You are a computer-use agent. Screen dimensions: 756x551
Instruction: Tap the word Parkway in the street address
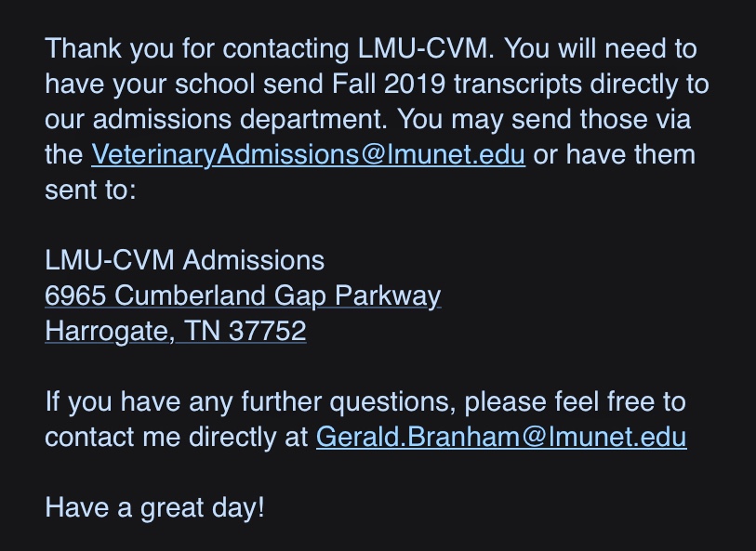[388, 295]
